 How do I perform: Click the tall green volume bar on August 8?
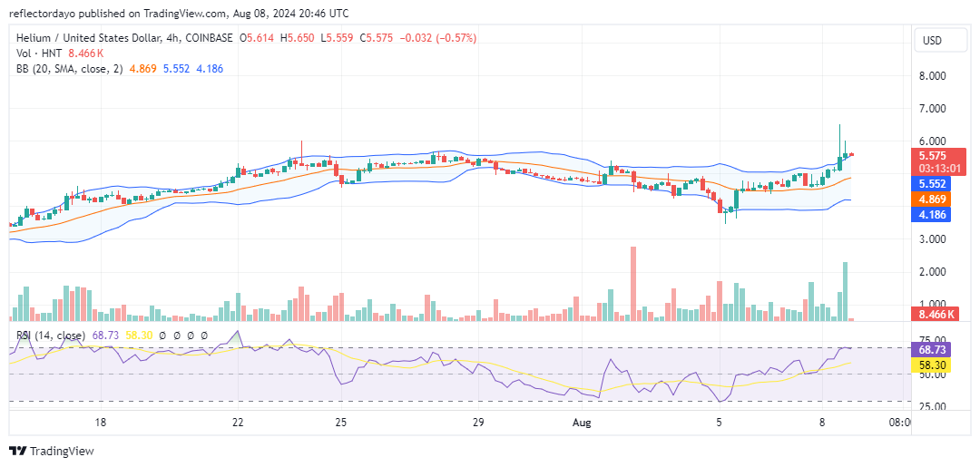(x=845, y=292)
